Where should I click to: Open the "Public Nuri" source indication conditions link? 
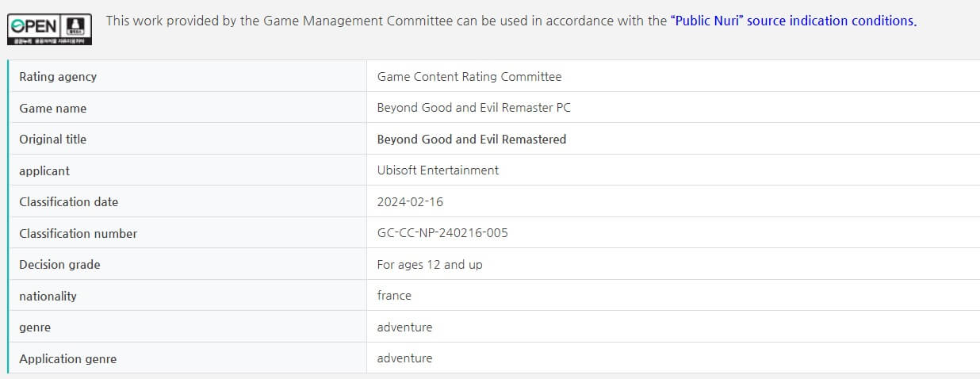point(793,21)
